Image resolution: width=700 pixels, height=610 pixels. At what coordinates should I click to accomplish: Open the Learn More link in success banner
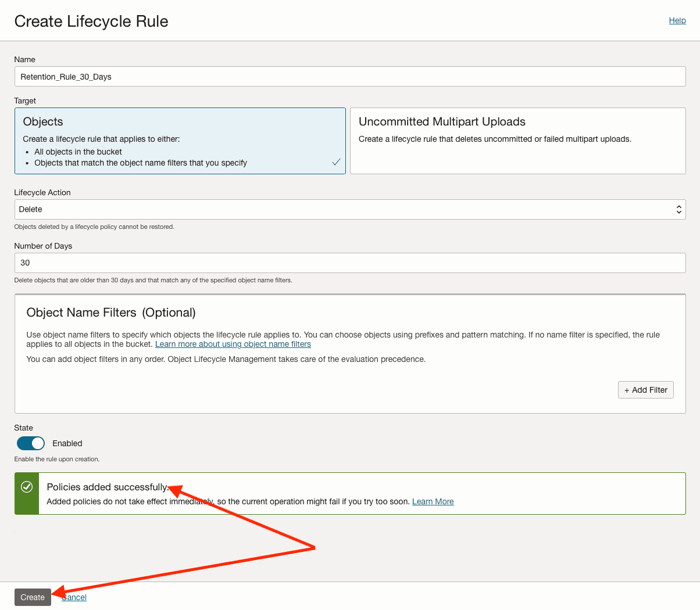(x=433, y=501)
